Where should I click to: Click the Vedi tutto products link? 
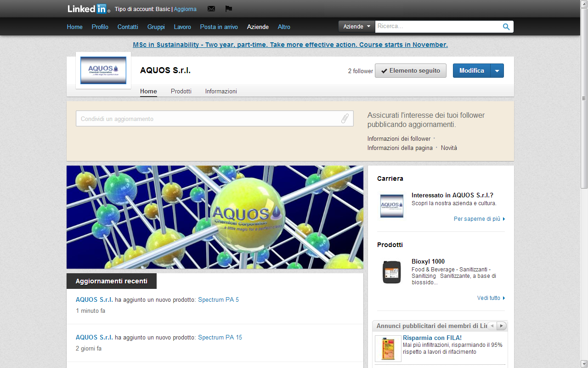click(491, 298)
